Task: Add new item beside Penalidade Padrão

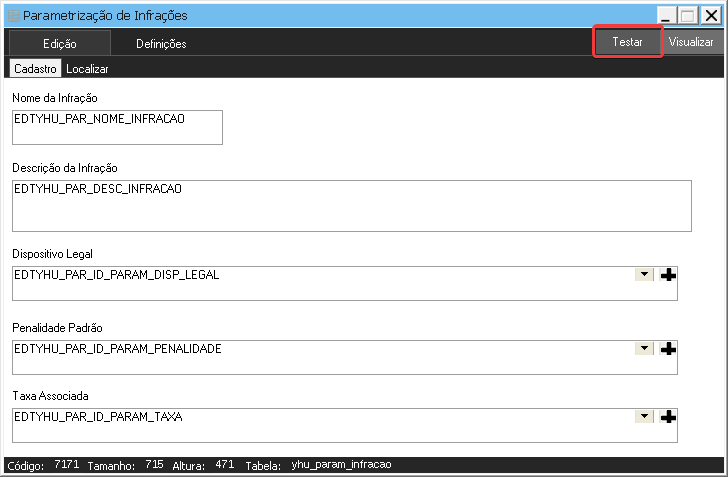Action: (x=669, y=349)
